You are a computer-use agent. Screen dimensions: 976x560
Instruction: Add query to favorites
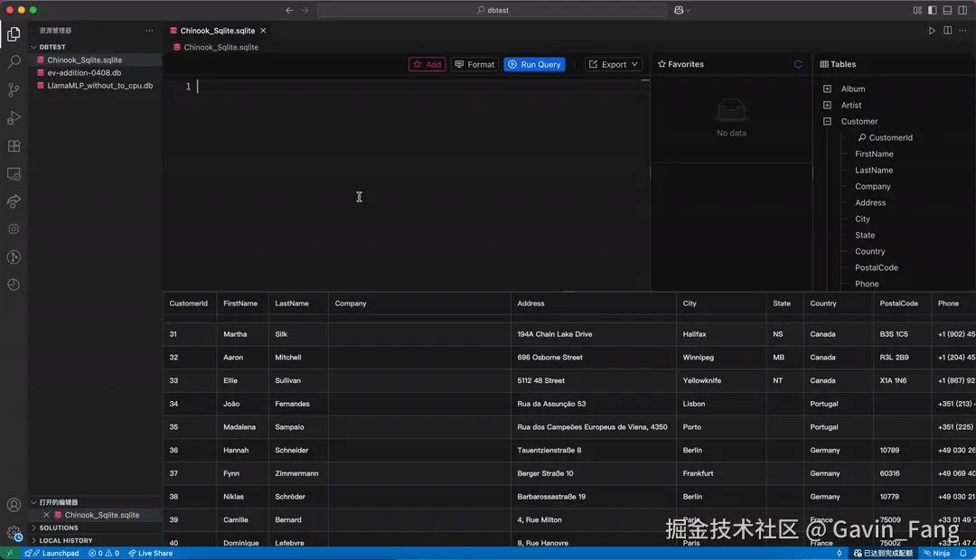coord(427,64)
